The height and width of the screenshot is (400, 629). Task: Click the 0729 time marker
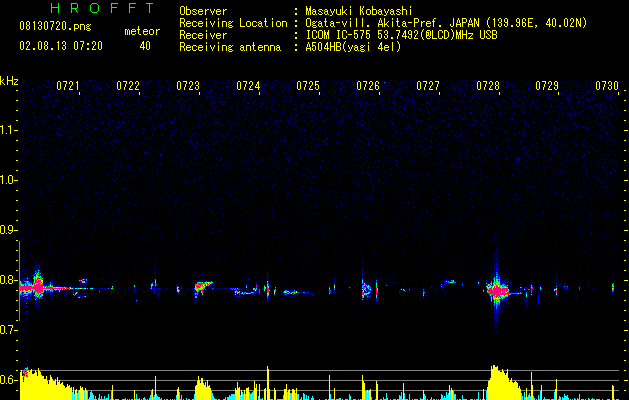[x=547, y=86]
